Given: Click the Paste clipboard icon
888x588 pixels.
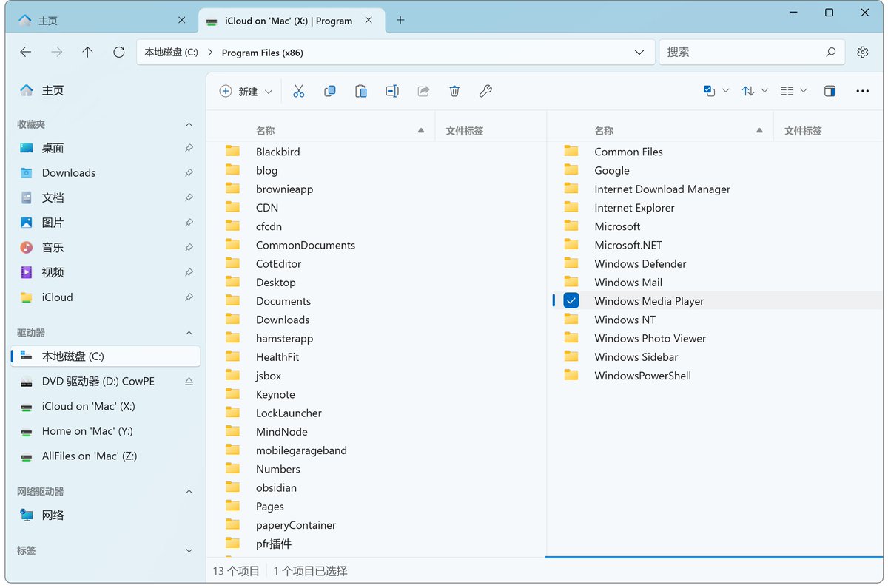Looking at the screenshot, I should point(361,91).
